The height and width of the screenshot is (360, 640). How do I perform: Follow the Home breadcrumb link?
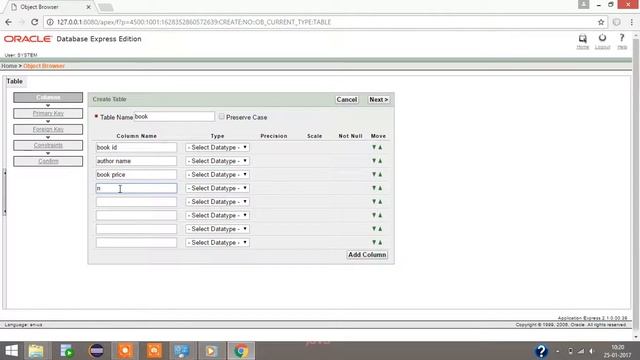(x=9, y=66)
